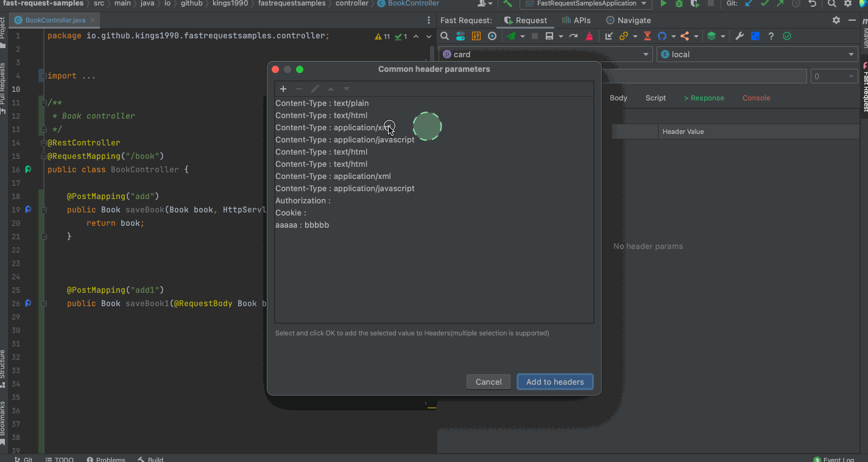Click the wrench settings icon in toolbar

[739, 37]
